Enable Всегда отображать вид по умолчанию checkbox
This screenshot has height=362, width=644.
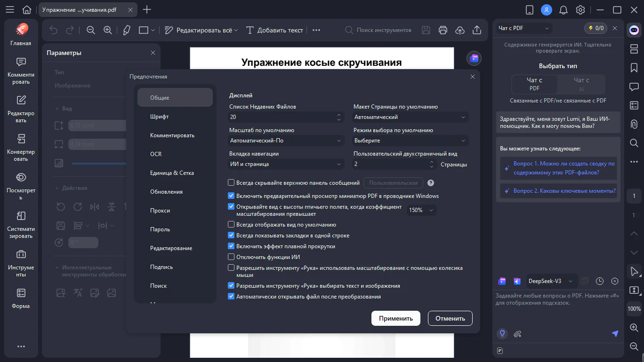point(231,224)
